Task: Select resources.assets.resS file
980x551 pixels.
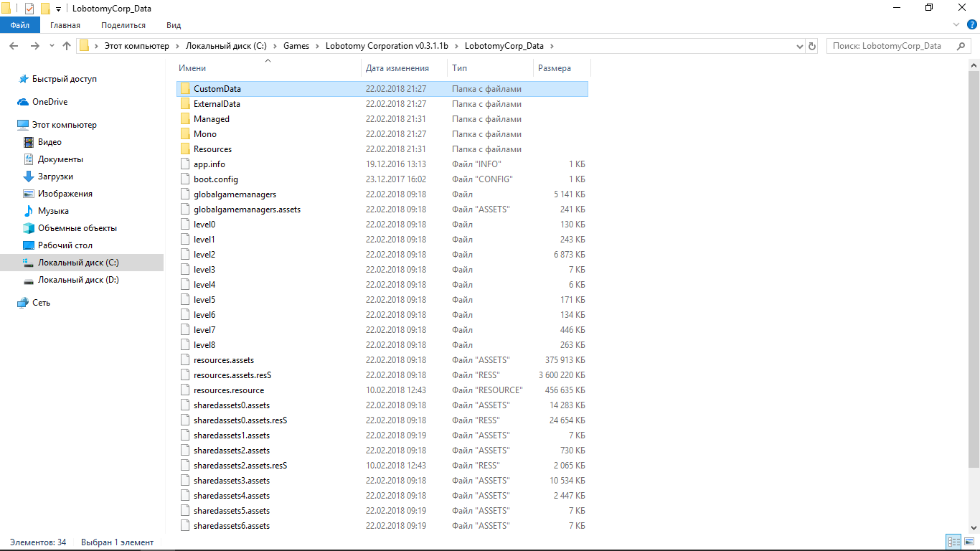Action: pos(232,375)
